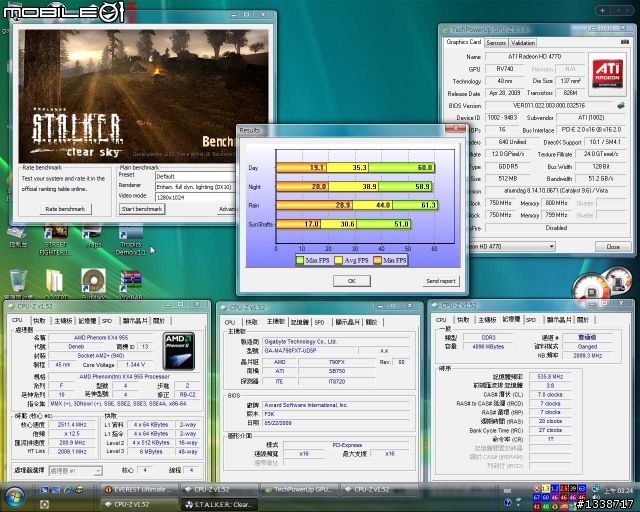Click the GA-MA790FXT-UD5P model value
Image resolution: width=640 pixels, height=512 pixels.
(309, 351)
